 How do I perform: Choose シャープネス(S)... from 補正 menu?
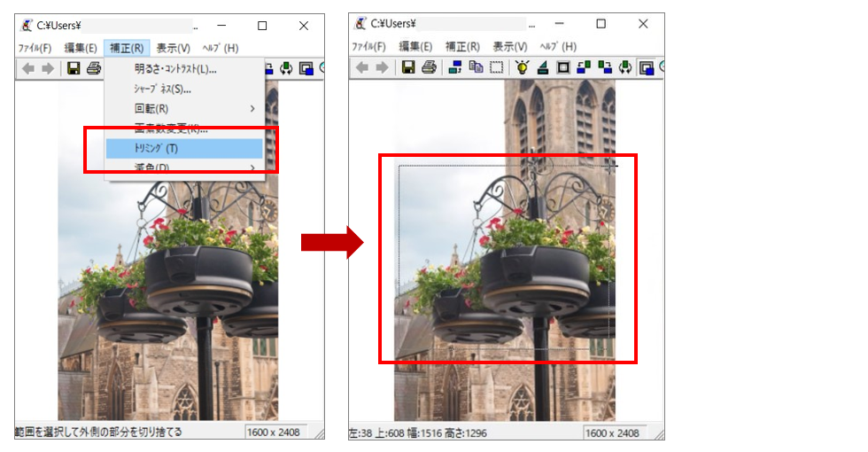coord(163,89)
